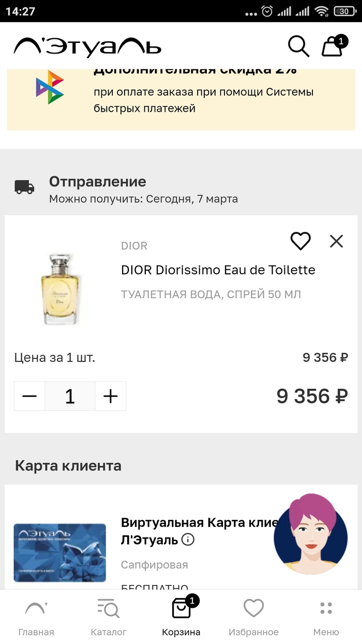This screenshot has width=362, height=644.
Task: Switch to Каталог tab
Action: click(x=109, y=617)
